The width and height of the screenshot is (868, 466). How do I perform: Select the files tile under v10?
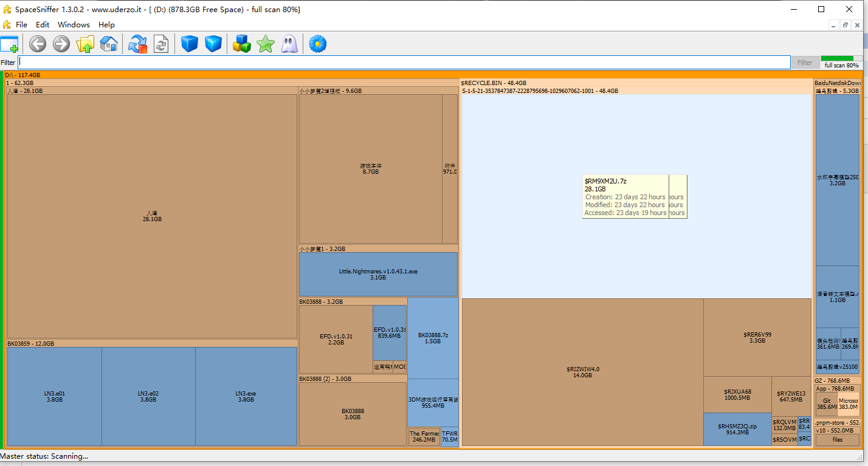click(838, 439)
